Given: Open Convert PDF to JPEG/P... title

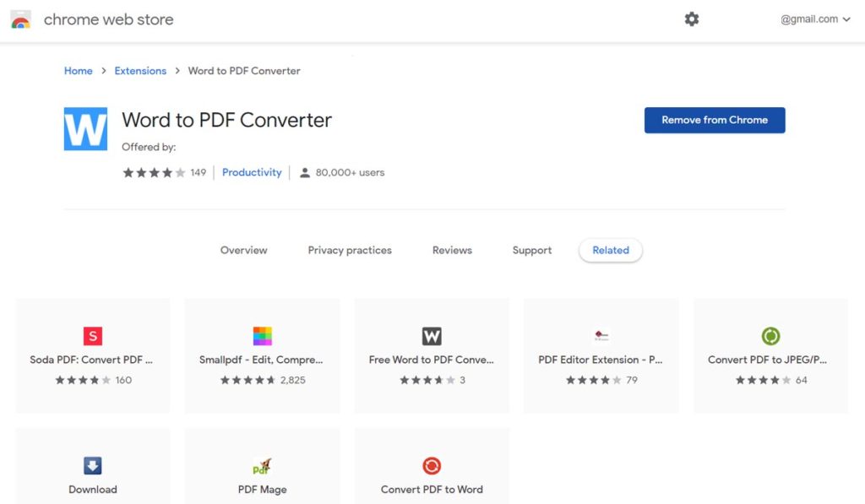Looking at the screenshot, I should 767,360.
